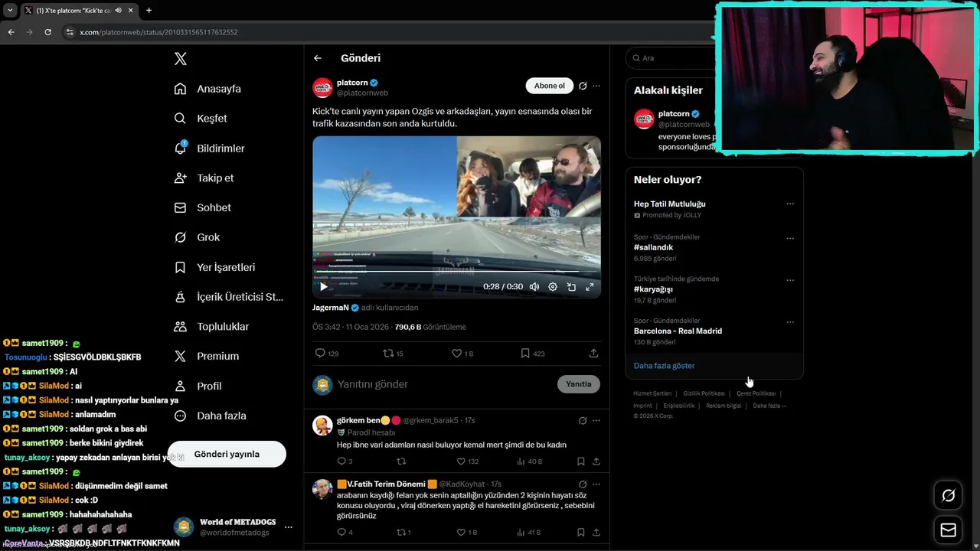Reload the browser page
The width and height of the screenshot is (980, 551).
[x=47, y=32]
